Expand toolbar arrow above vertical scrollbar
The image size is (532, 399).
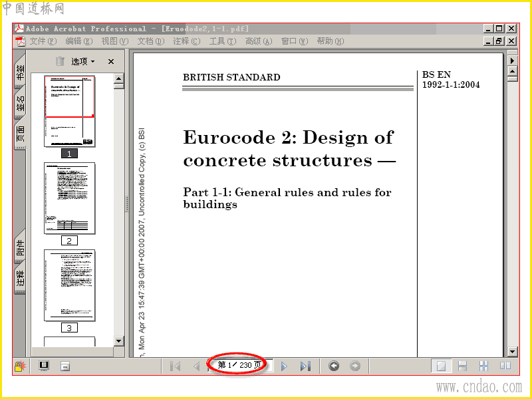pyautogui.click(x=512, y=61)
